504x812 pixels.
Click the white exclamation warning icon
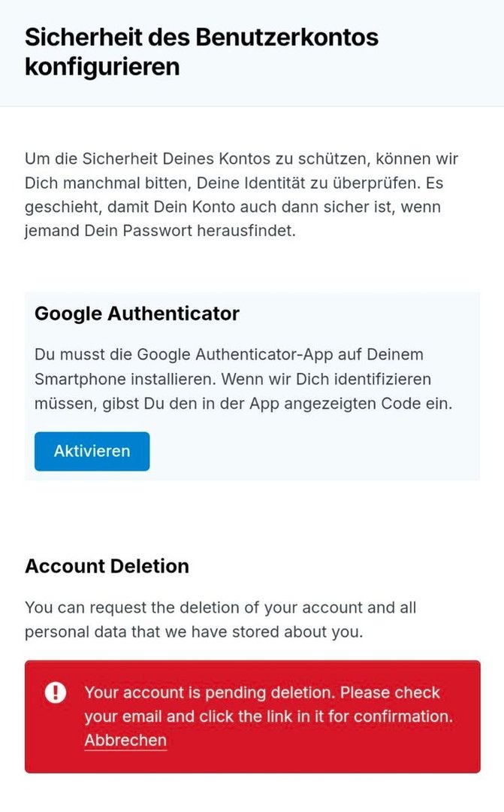tap(56, 692)
